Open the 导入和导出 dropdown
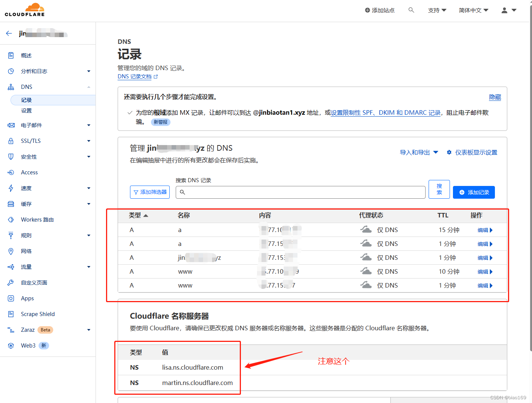Screen dimensions: 532x403 tap(419, 152)
